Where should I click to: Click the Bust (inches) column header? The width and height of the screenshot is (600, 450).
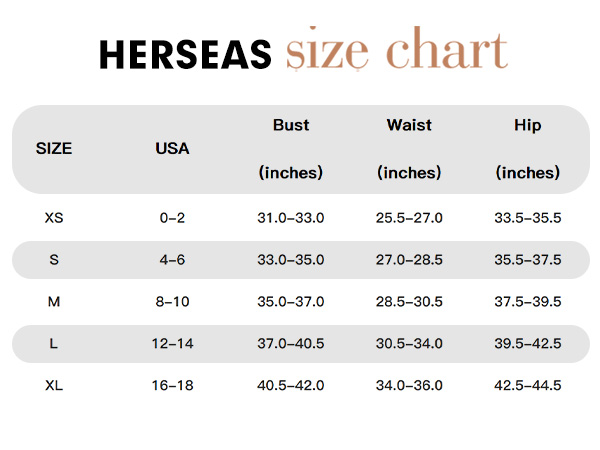coord(291,149)
